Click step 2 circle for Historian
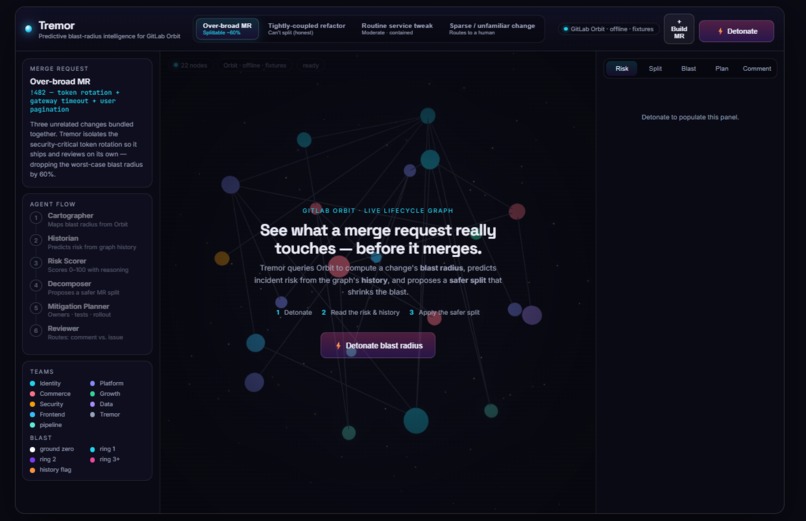This screenshot has width=806, height=521. (36, 241)
